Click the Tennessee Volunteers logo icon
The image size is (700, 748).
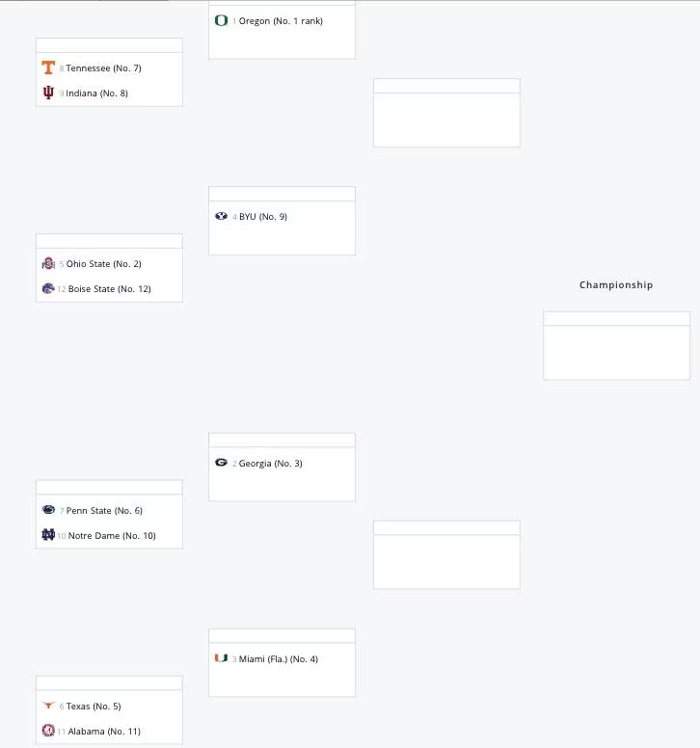pos(48,67)
